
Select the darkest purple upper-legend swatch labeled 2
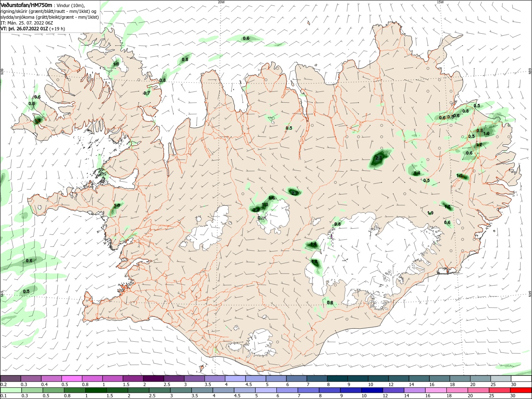(x=153, y=379)
